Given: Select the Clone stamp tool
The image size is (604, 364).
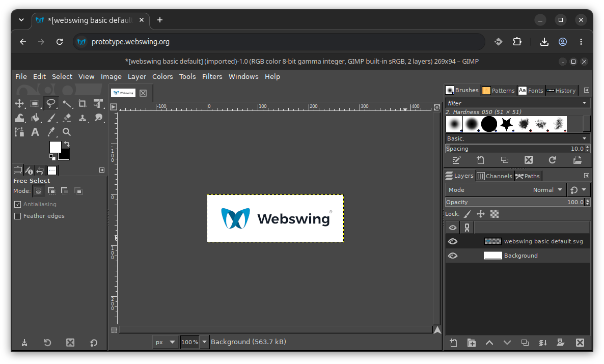Looking at the screenshot, I should pos(83,118).
